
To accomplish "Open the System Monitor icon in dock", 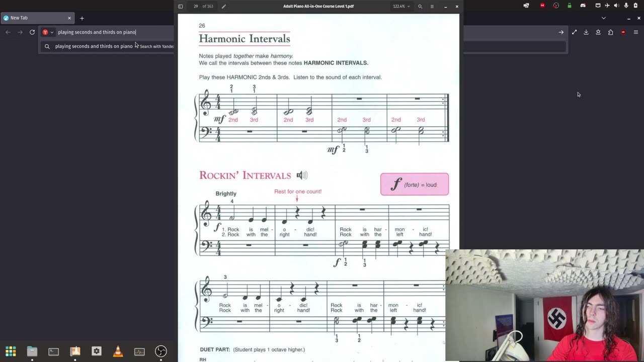I will pyautogui.click(x=139, y=351).
